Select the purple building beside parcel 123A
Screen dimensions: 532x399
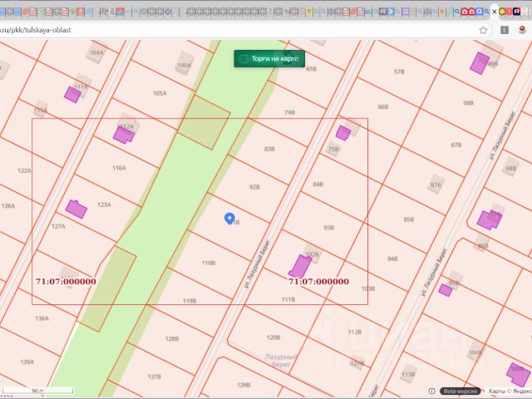point(76,209)
